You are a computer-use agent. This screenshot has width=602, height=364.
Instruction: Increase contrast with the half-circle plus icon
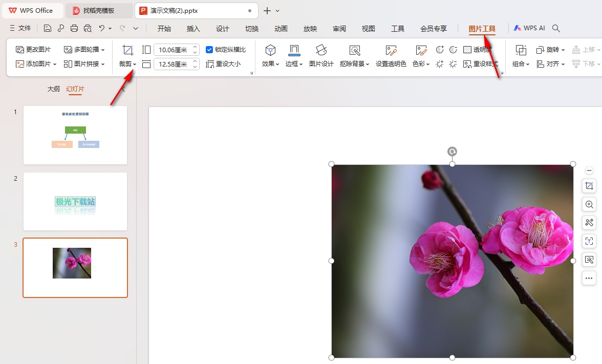pos(440,50)
